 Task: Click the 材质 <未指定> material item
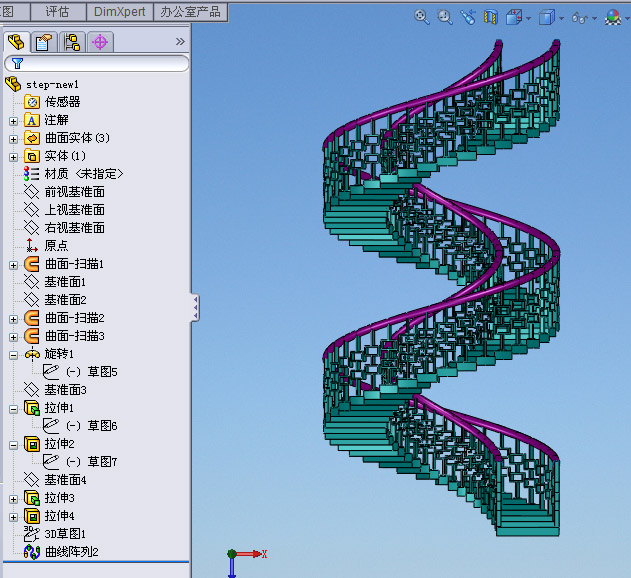84,174
